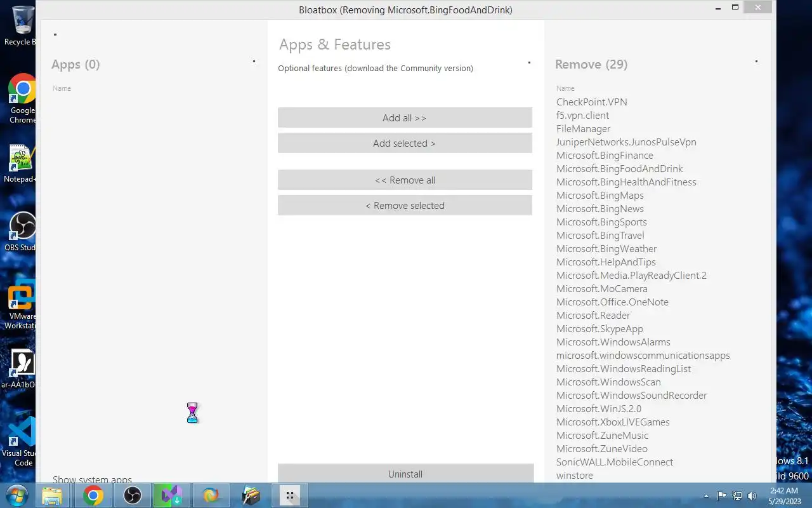The height and width of the screenshot is (508, 812).
Task: Select Microsoft.BingHealthAndFitness entry
Action: (626, 182)
